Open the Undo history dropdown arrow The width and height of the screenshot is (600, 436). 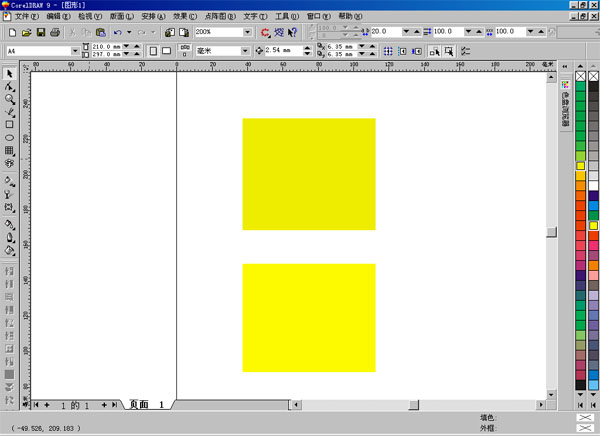(129, 32)
